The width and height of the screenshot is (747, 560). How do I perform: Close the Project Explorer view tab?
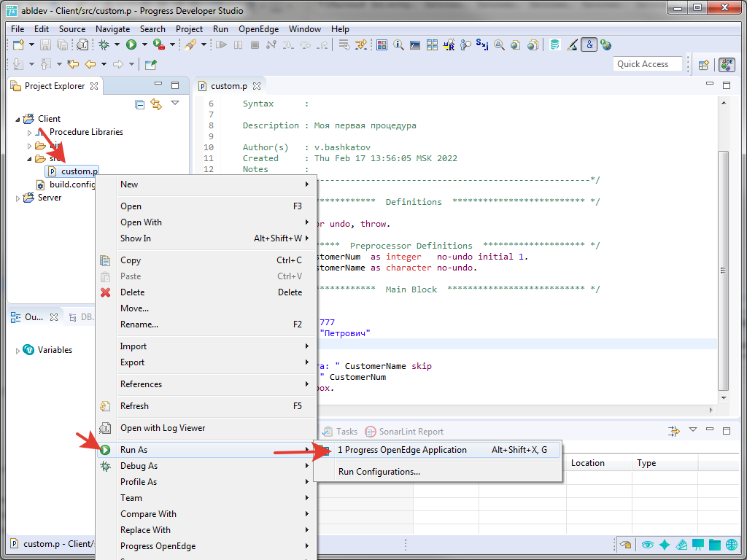point(94,86)
